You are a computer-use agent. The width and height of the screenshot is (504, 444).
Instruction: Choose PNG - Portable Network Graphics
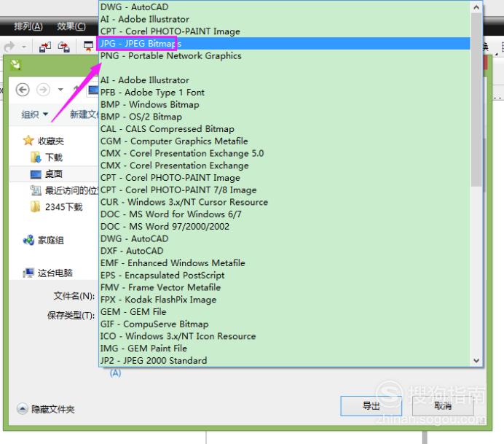point(285,55)
